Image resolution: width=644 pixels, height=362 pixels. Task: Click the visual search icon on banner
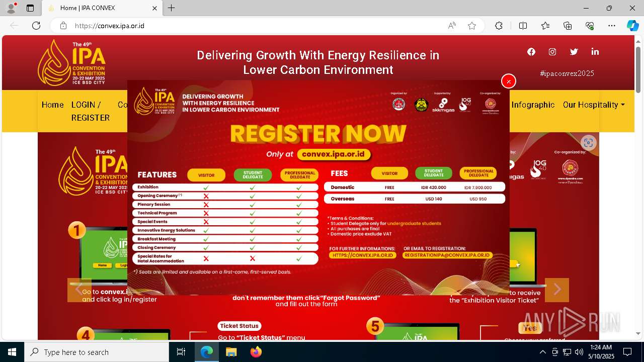coord(588,143)
